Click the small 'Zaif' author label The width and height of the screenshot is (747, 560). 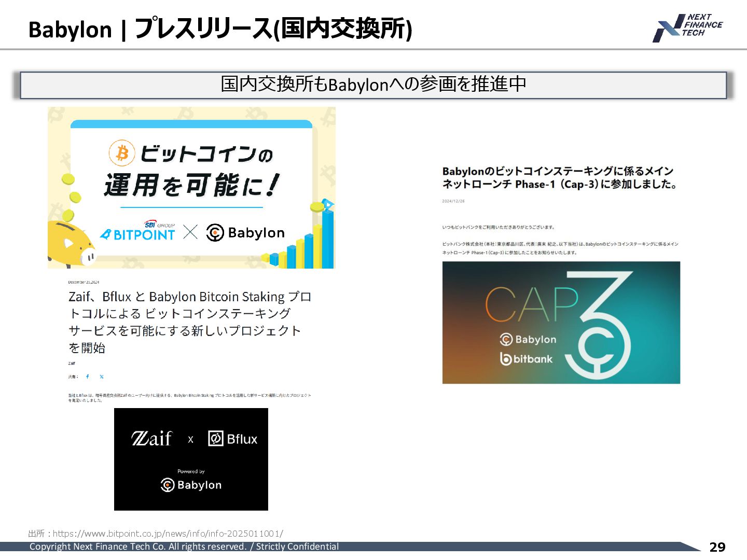pos(72,363)
